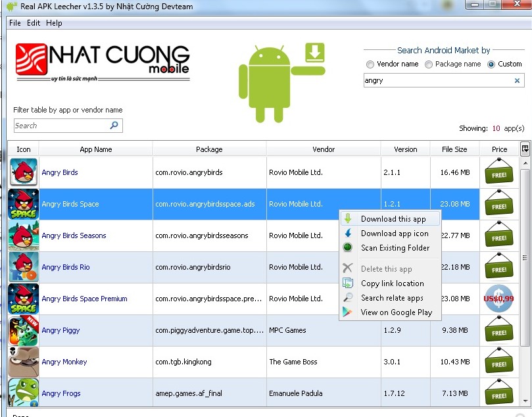
Task: Click the FREE tag for Angry Birds Space
Action: coord(499,204)
